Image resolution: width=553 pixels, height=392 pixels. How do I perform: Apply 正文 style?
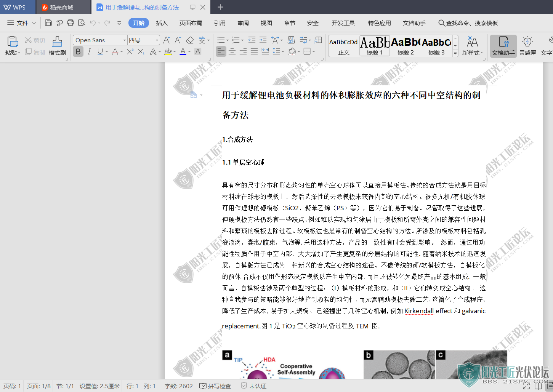tap(344, 46)
